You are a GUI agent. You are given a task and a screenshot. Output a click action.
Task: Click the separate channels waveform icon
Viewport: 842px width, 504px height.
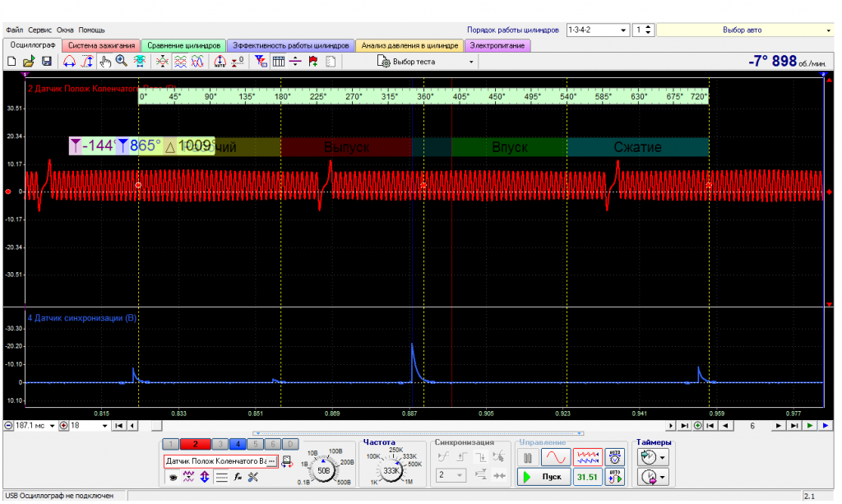tap(180, 61)
